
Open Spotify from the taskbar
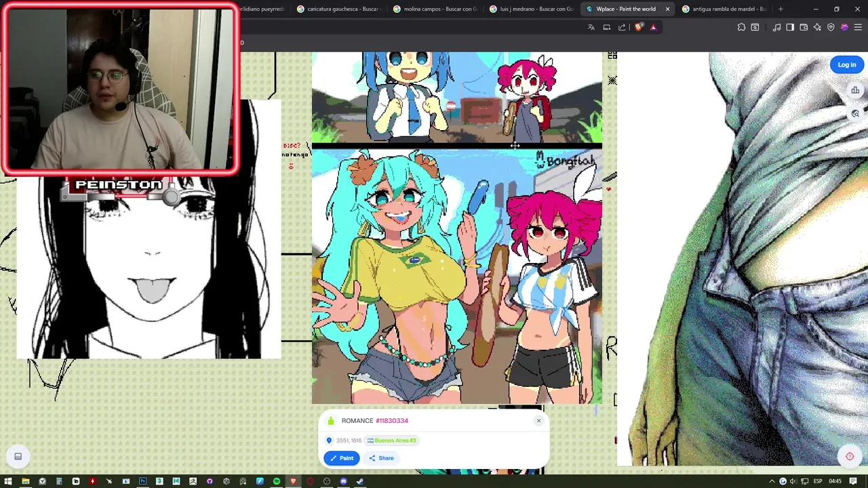(x=277, y=481)
